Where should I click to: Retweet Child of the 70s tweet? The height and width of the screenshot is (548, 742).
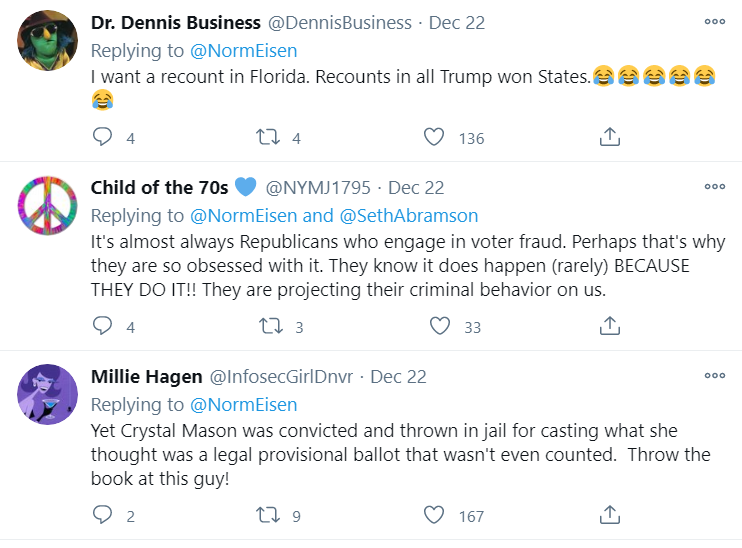click(270, 326)
